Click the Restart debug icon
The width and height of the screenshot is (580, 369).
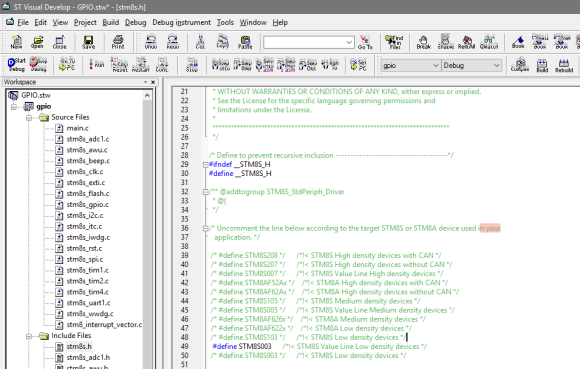[x=141, y=64]
